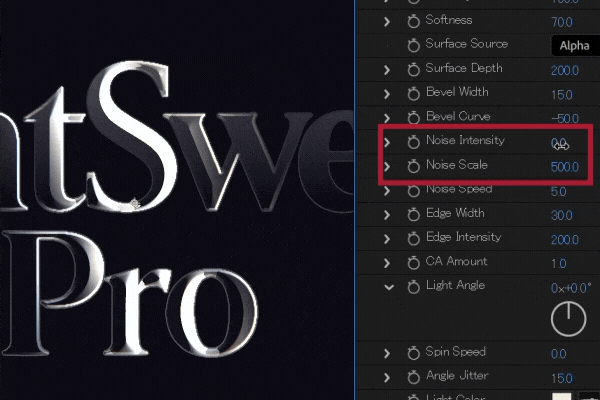Click the Bevel Curve value -50.0

[x=565, y=118]
